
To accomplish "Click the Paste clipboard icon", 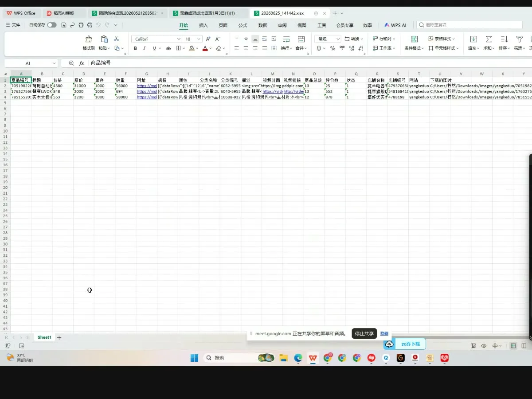I will click(x=104, y=39).
